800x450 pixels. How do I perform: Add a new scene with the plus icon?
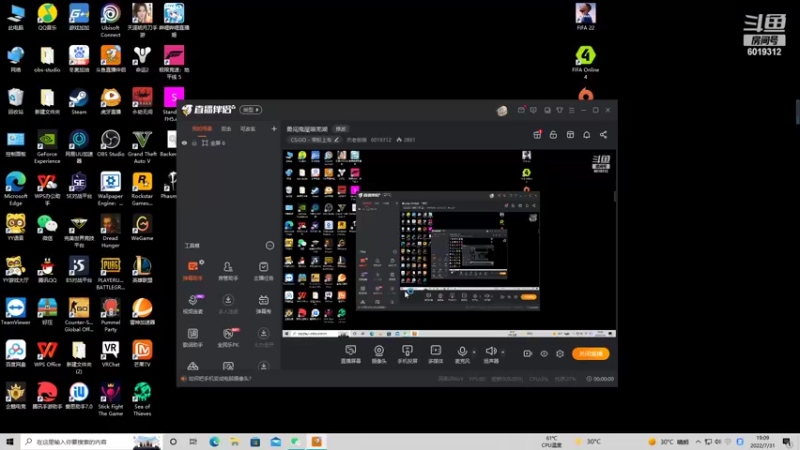tap(274, 129)
